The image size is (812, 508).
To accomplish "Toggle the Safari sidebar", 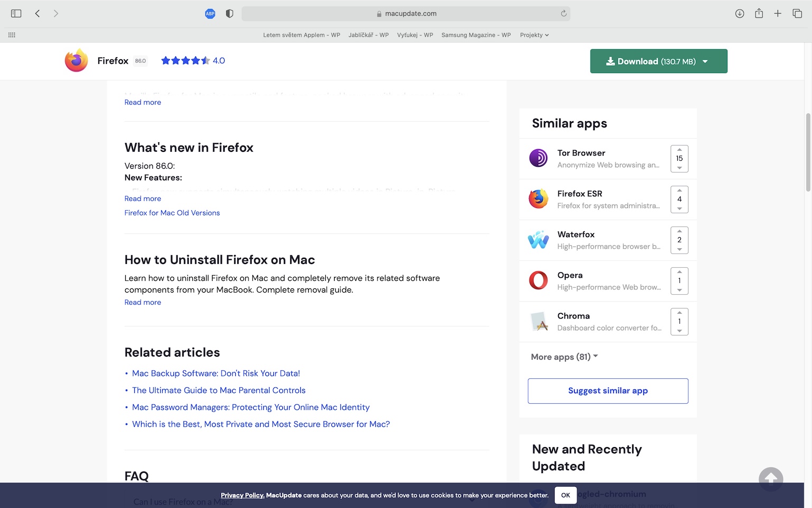I will pyautogui.click(x=16, y=13).
